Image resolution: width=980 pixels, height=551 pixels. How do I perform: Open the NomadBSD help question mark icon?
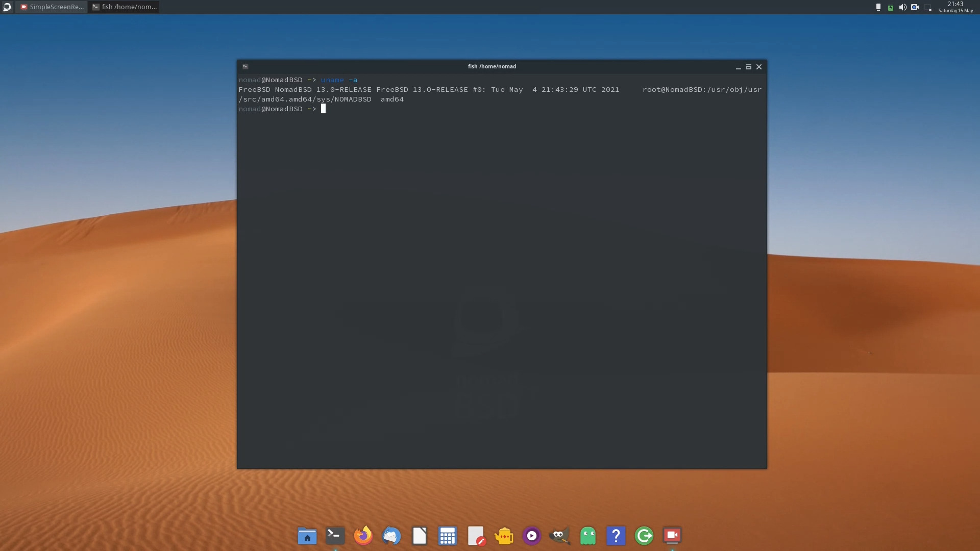(x=616, y=536)
